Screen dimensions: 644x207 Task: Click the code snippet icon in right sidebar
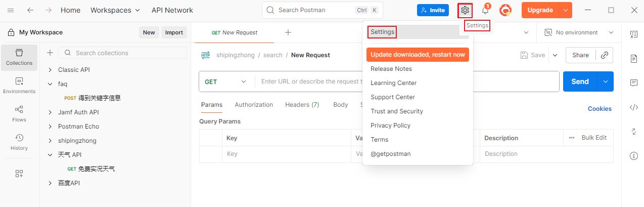[634, 107]
